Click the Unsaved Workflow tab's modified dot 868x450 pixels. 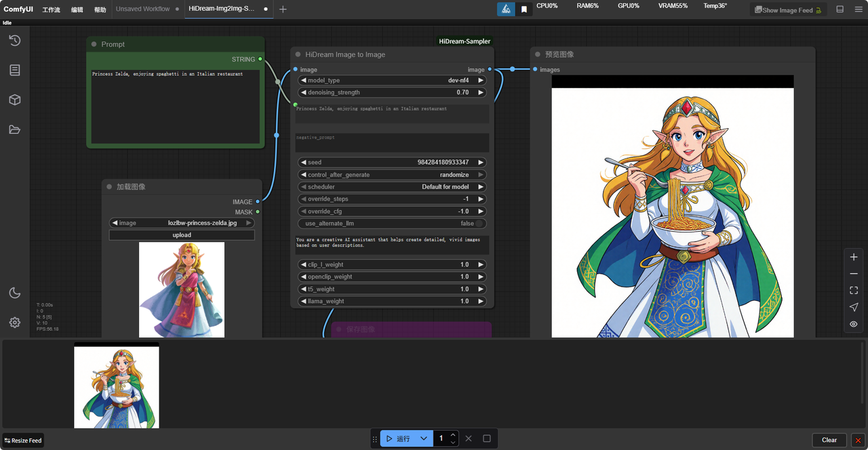click(x=177, y=9)
